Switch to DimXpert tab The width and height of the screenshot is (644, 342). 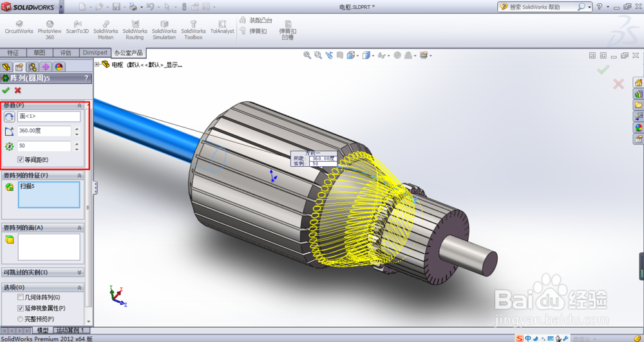(95, 53)
